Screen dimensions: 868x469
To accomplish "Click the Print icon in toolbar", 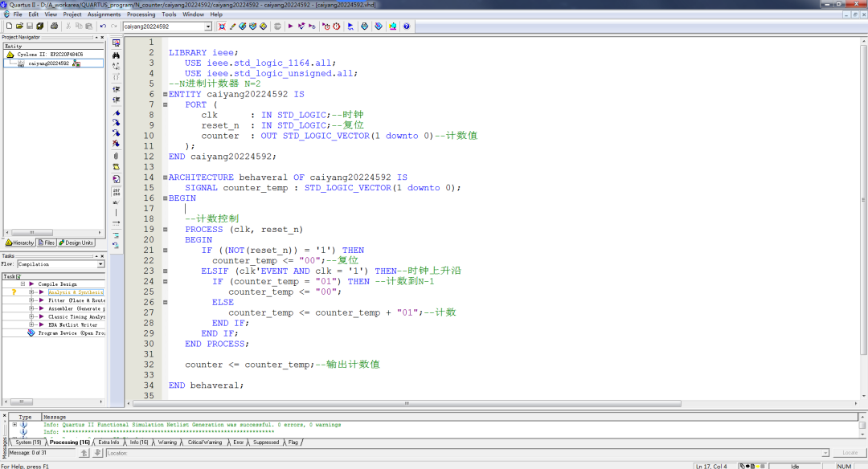I will click(x=54, y=27).
